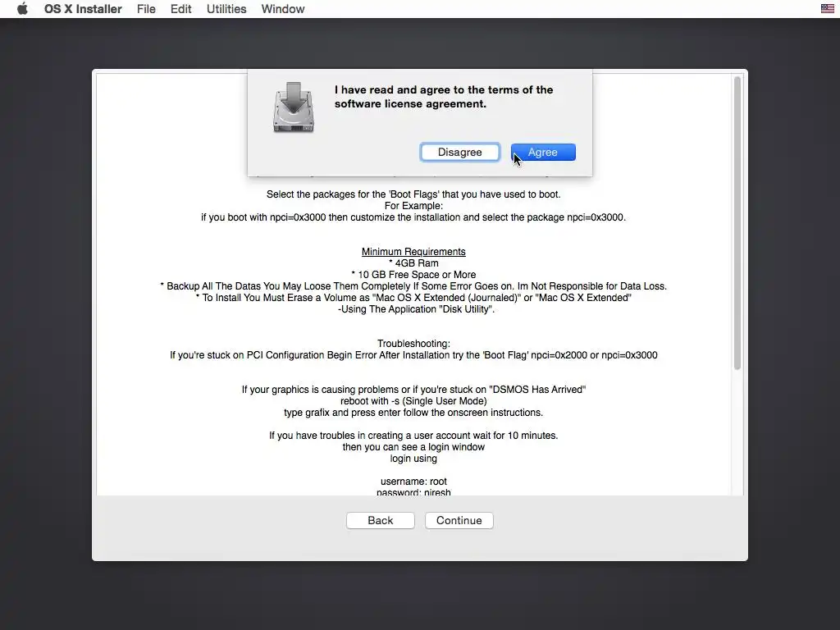
Task: Click the 'type grafix and press enter' line
Action: point(413,413)
